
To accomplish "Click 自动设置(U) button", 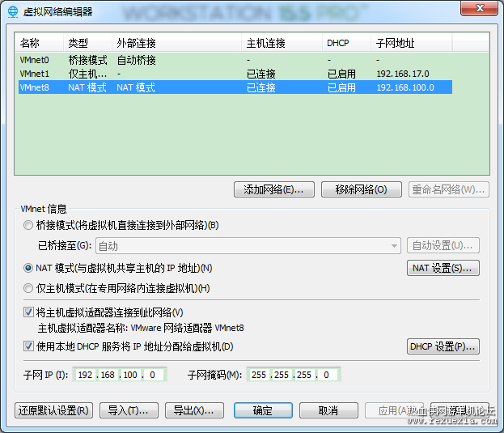I will (x=443, y=245).
